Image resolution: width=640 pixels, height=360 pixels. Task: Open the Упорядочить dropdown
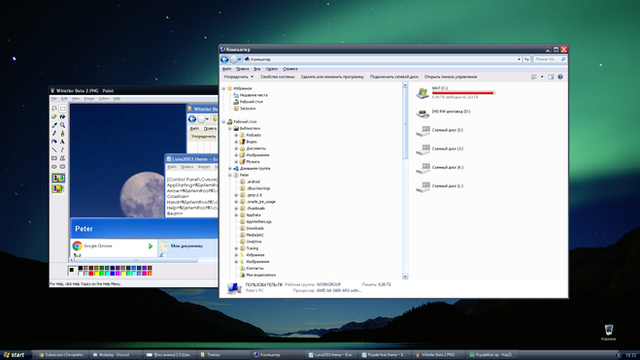[238, 77]
